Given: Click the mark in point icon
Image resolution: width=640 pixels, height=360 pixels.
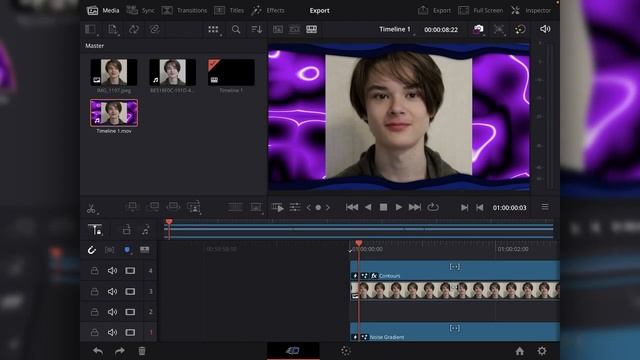Looking at the screenshot, I should [x=464, y=208].
